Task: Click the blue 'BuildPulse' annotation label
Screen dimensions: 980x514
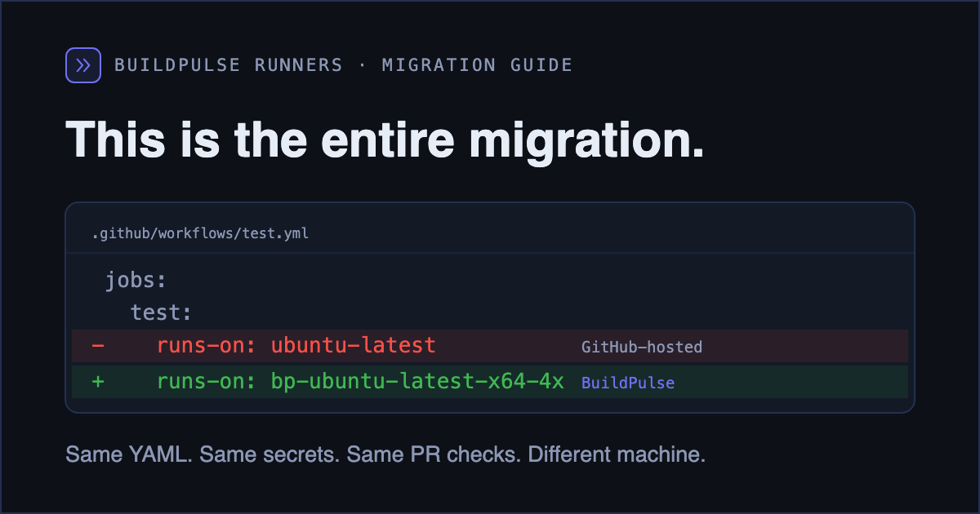Action: (628, 383)
